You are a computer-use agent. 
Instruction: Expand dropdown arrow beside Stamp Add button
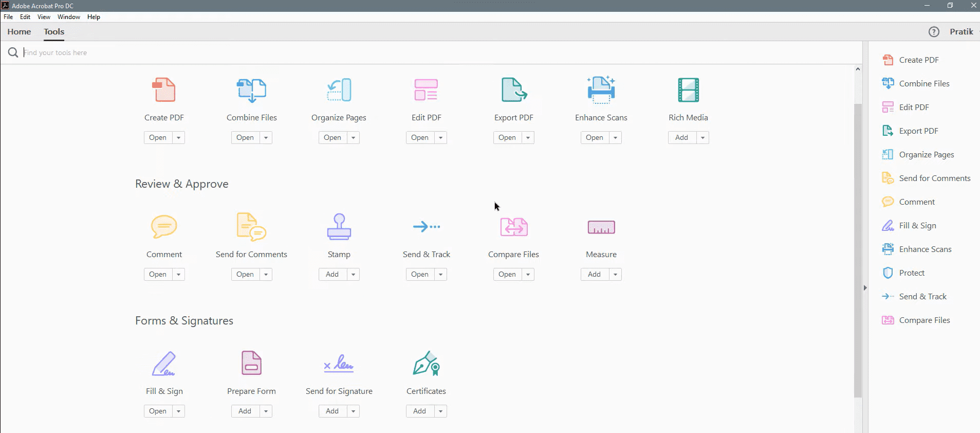coord(353,274)
